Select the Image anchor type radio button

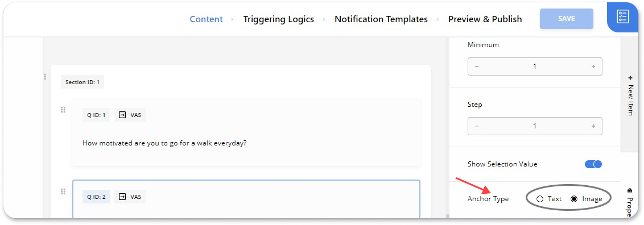(574, 199)
